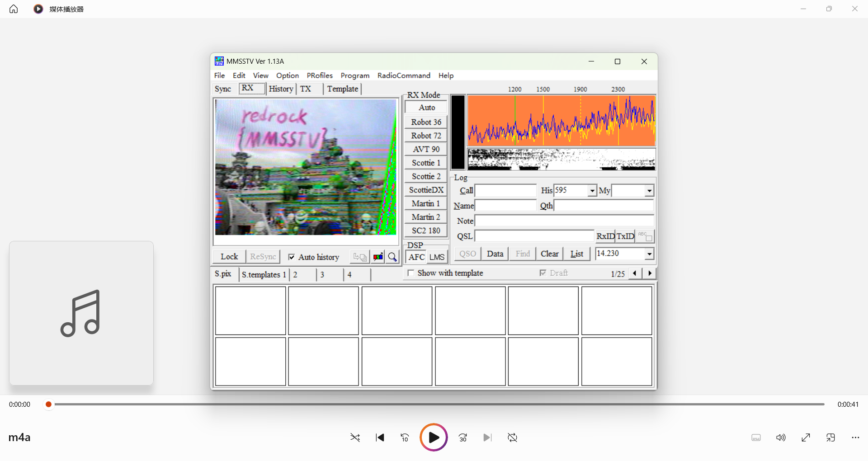The height and width of the screenshot is (461, 868).
Task: Click the MMSSTV title bar app icon
Action: (219, 61)
